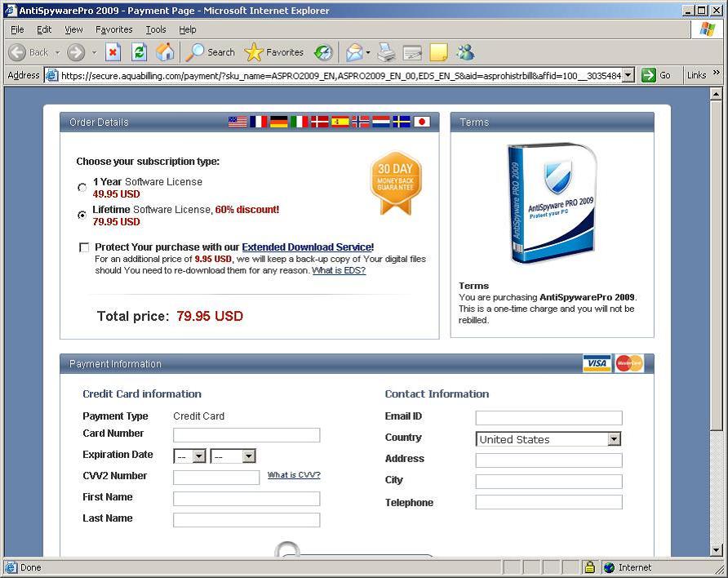
Task: Click the Links toolbar label
Action: coord(696,75)
